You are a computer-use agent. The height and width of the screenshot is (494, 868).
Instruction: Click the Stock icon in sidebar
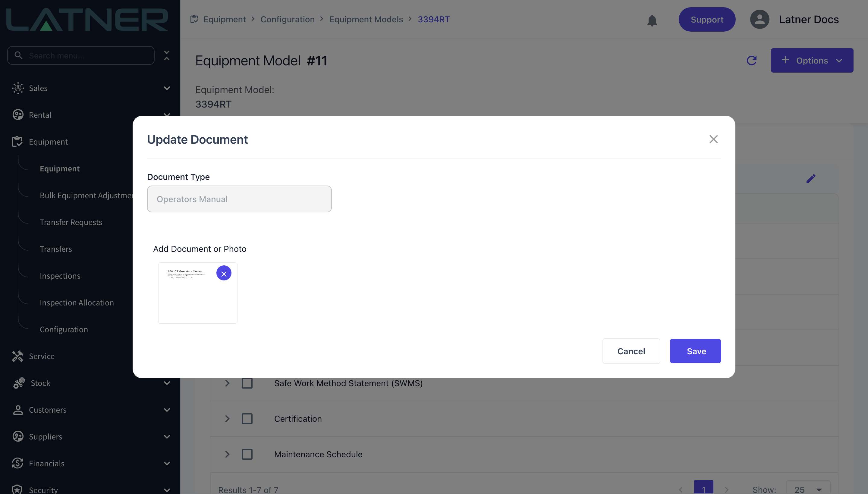(x=19, y=383)
